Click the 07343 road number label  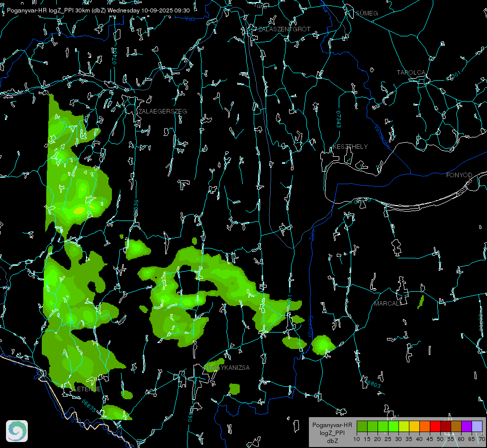(338, 119)
